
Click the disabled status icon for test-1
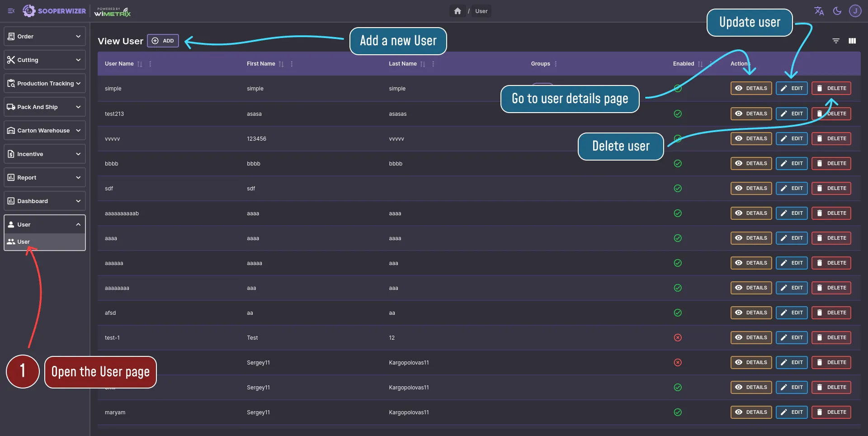click(677, 337)
